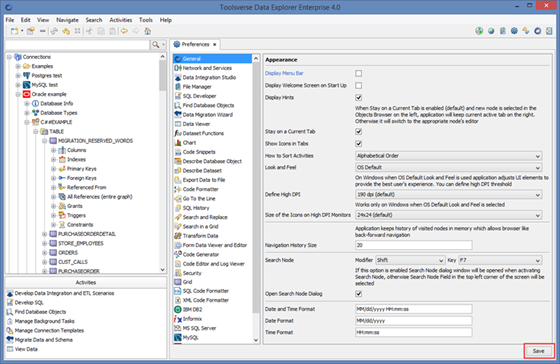Select the MS SQL Server icon
Image resolution: width=560 pixels, height=364 pixels.
(178, 328)
